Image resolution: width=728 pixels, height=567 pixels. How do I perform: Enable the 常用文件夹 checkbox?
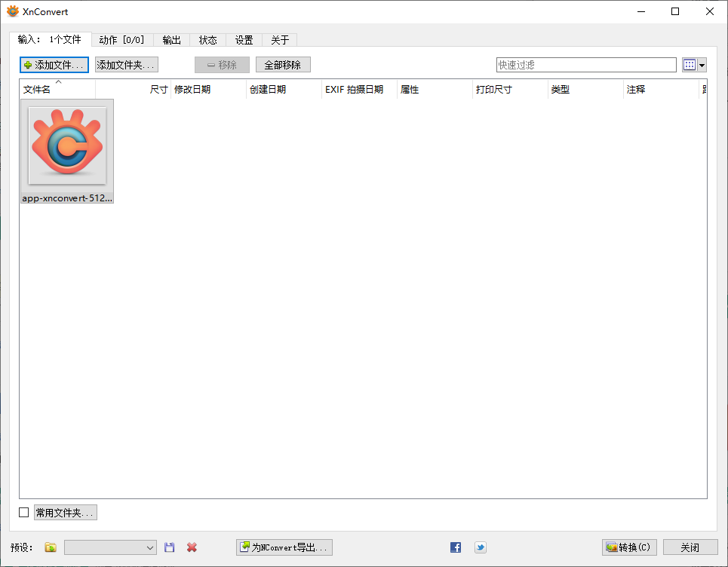23,512
